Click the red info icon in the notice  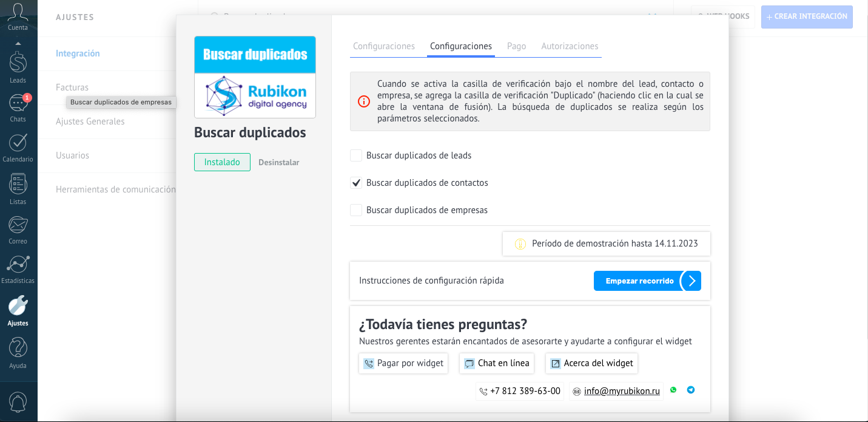point(364,101)
